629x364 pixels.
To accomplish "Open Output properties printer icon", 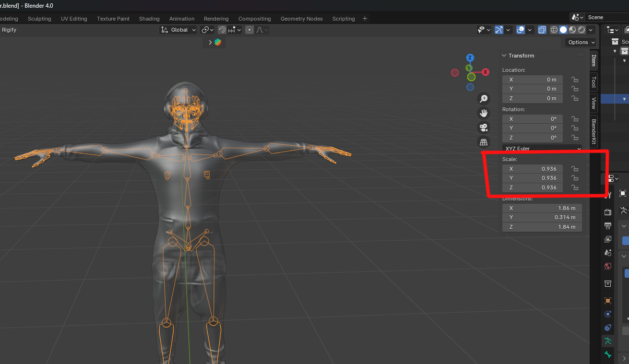I will click(608, 226).
